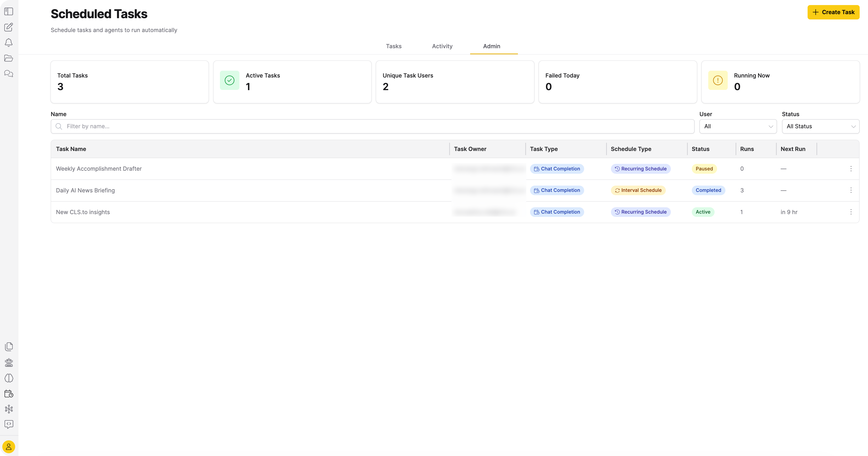The image size is (868, 456).
Task: Open the menu for Daily AI News Briefing
Action: tap(851, 190)
